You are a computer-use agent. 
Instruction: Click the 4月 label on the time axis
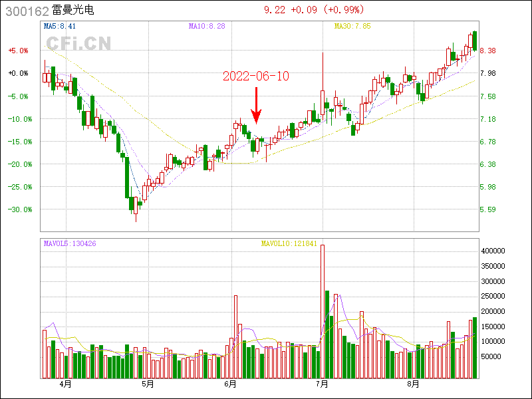click(x=65, y=384)
